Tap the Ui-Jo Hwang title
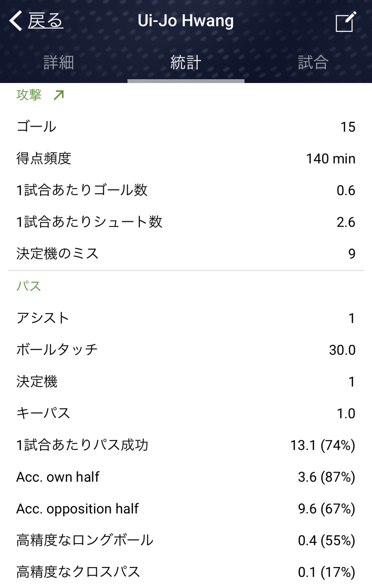Screen dimensions: 372x588 point(186,21)
